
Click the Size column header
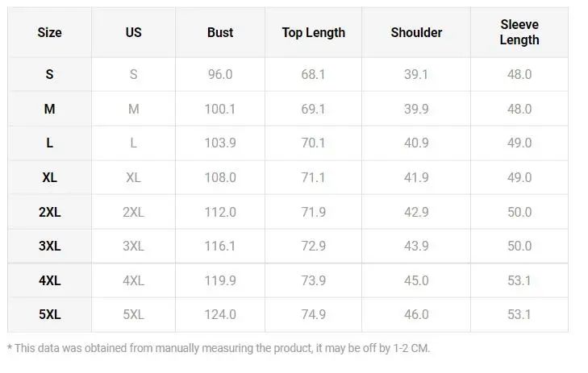point(49,33)
